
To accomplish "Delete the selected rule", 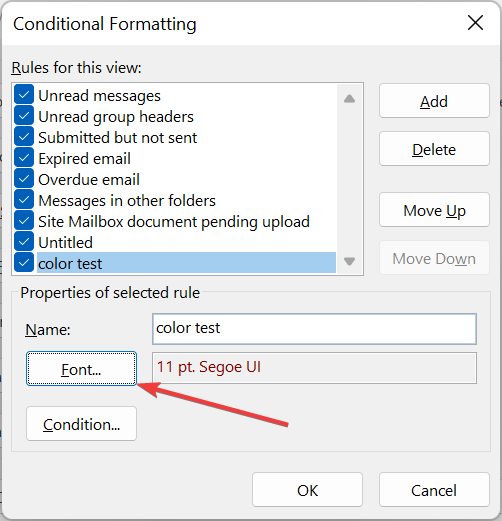I will click(x=434, y=149).
